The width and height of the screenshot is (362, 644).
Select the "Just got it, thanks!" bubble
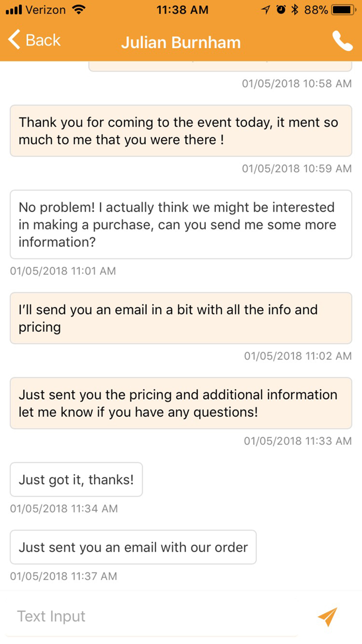click(x=76, y=479)
